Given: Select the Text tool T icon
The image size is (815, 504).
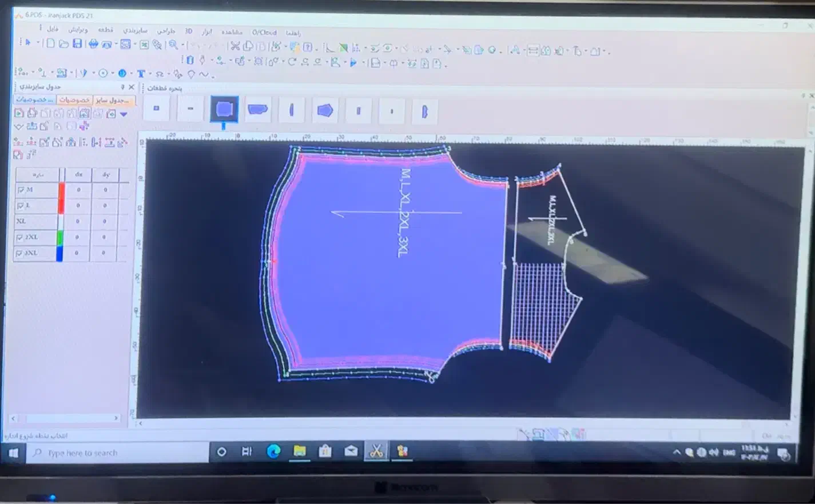Looking at the screenshot, I should pos(141,74).
